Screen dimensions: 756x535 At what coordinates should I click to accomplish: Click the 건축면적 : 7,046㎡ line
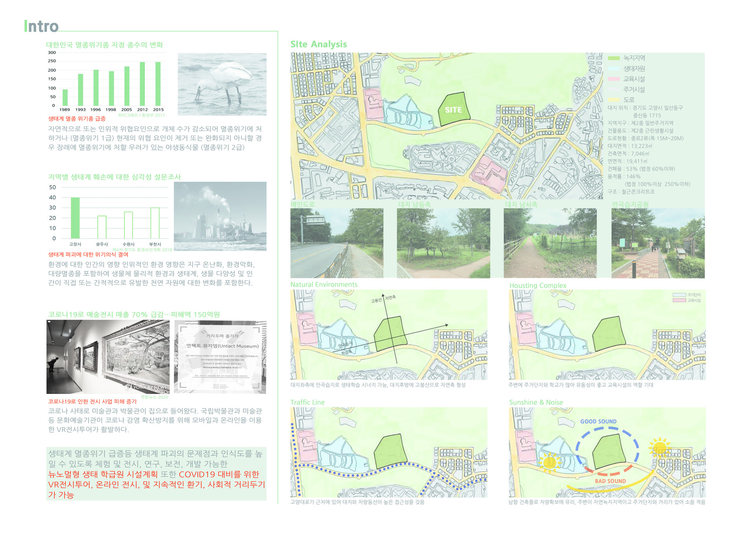(x=628, y=154)
